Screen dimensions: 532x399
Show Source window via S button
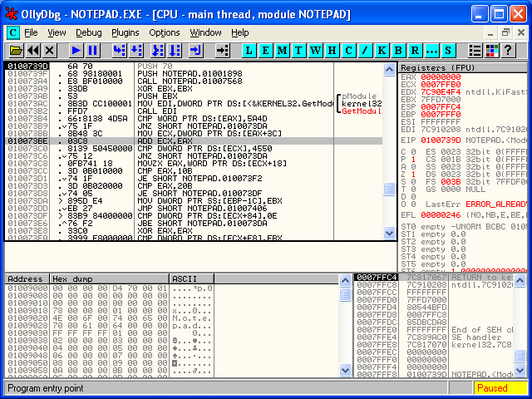pos(448,51)
